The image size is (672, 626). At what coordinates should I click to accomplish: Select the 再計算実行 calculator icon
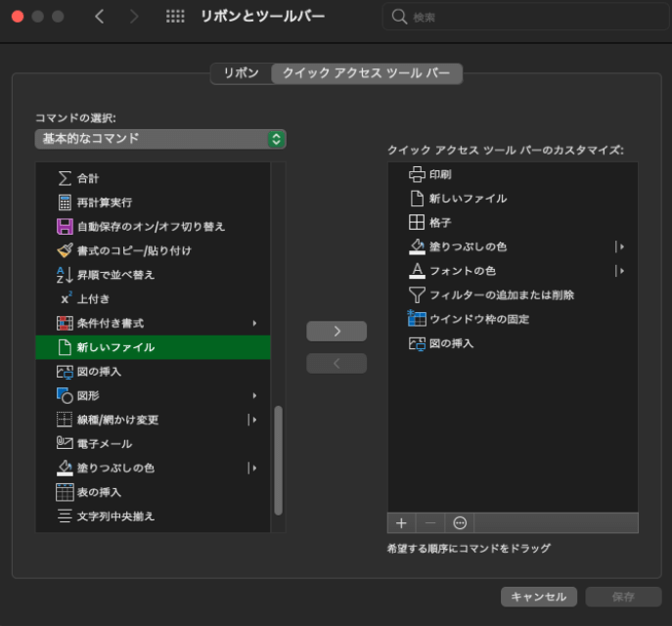(x=65, y=202)
